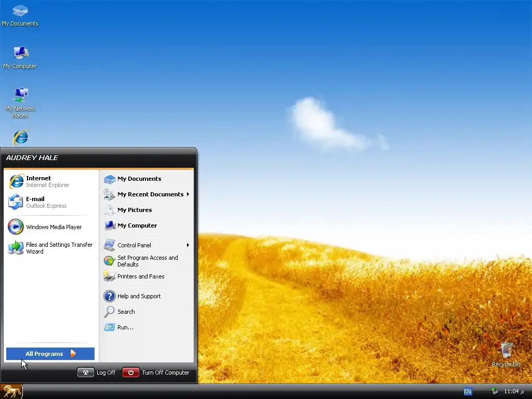
Task: Open the Internet menu entry
Action: click(51, 181)
